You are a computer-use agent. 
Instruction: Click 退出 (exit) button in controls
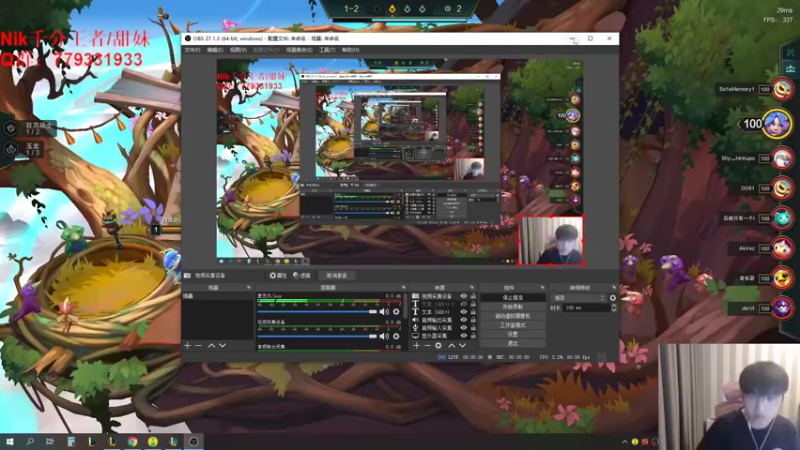click(512, 343)
